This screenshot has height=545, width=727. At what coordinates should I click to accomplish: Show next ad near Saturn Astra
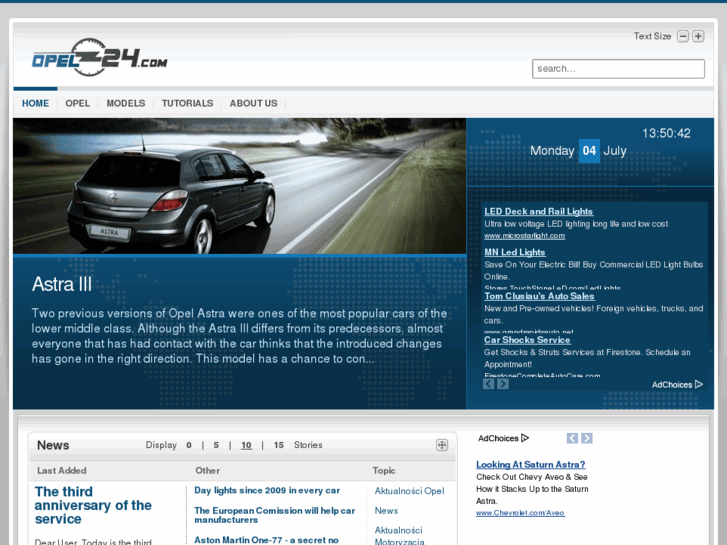(x=587, y=438)
